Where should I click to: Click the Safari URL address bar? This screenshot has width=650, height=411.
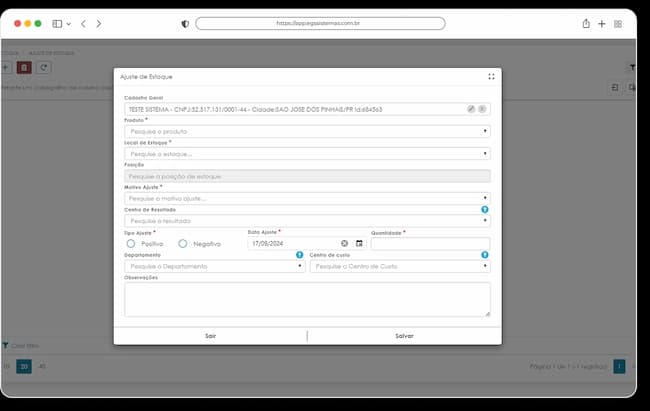click(320, 23)
